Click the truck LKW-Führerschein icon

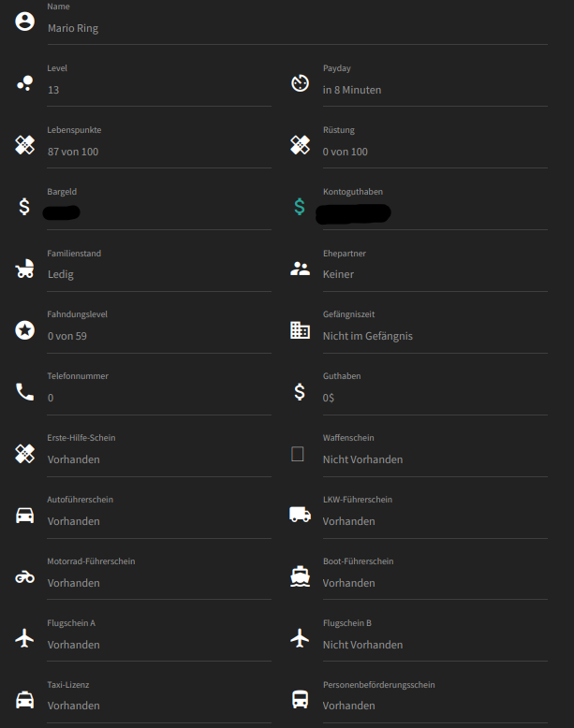tap(300, 514)
